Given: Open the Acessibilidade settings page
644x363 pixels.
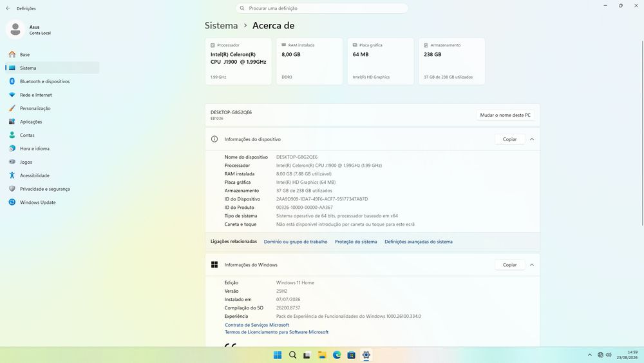Looking at the screenshot, I should click(x=52, y=175).
